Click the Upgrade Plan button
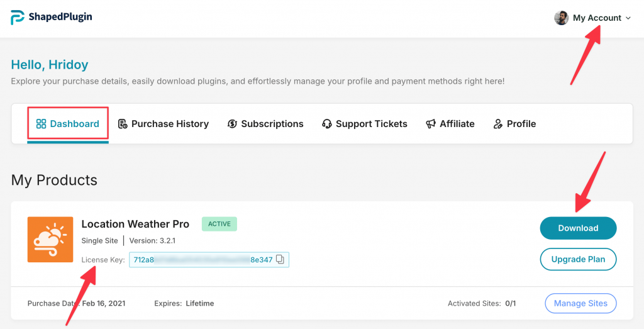This screenshot has width=644, height=329. tap(578, 259)
